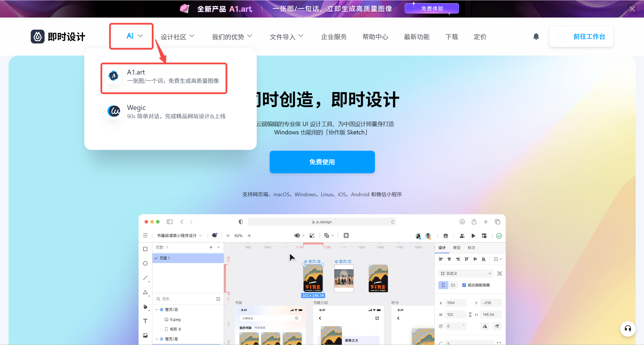Switch to the 标注 tab
This screenshot has height=345, width=644.
point(471,247)
